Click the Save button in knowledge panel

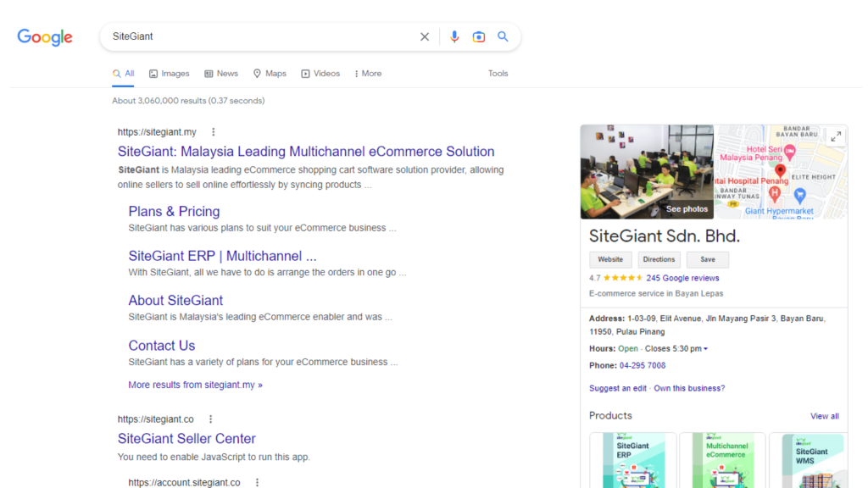[x=708, y=259]
